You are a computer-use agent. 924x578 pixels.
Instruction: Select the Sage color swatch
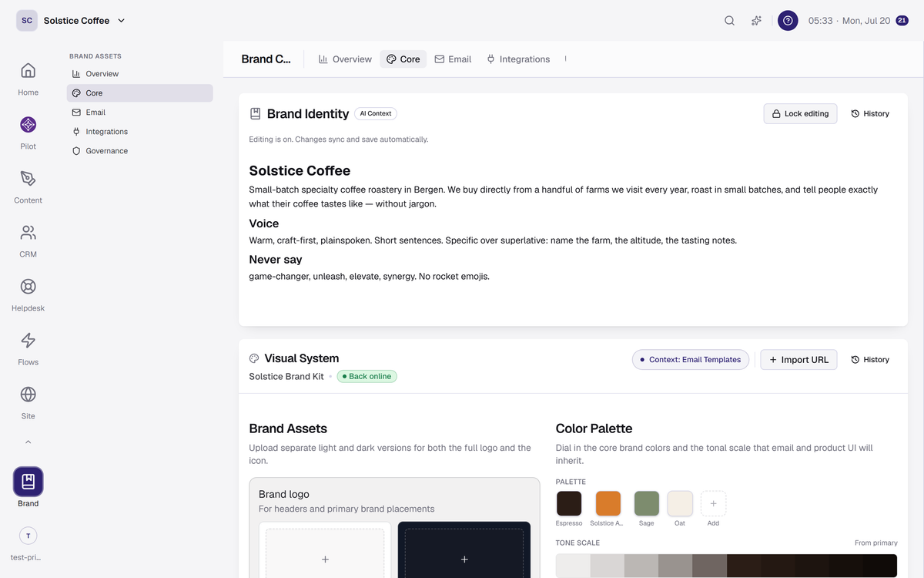(647, 503)
